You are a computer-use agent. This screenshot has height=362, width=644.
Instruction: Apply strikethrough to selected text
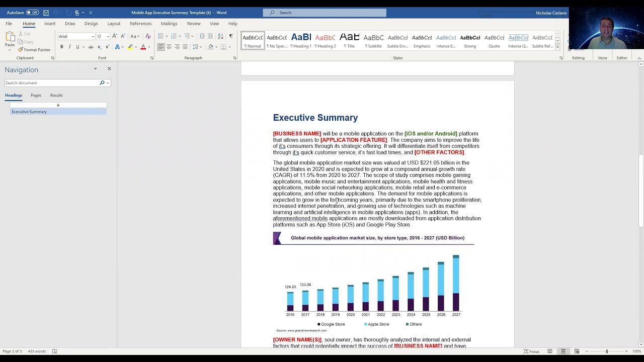coord(91,47)
